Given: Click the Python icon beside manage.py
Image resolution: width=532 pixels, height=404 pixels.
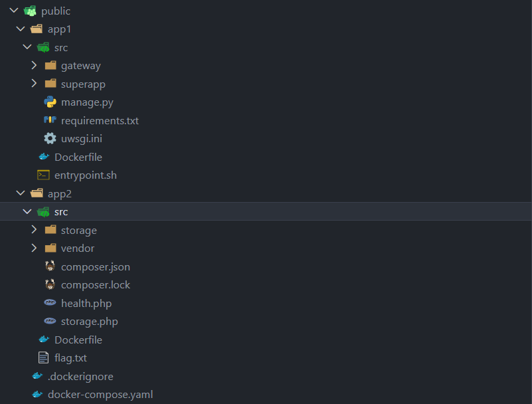Looking at the screenshot, I should (50, 102).
